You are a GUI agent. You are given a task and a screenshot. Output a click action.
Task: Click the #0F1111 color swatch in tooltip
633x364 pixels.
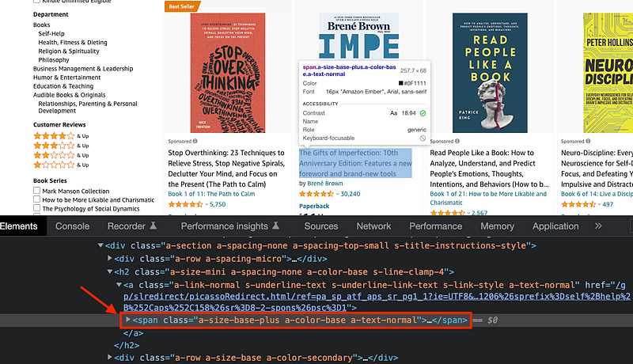click(x=400, y=83)
